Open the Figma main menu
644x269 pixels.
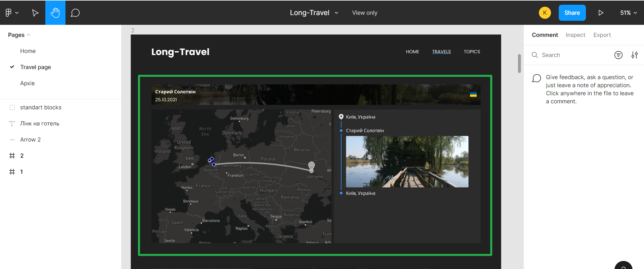tap(12, 13)
